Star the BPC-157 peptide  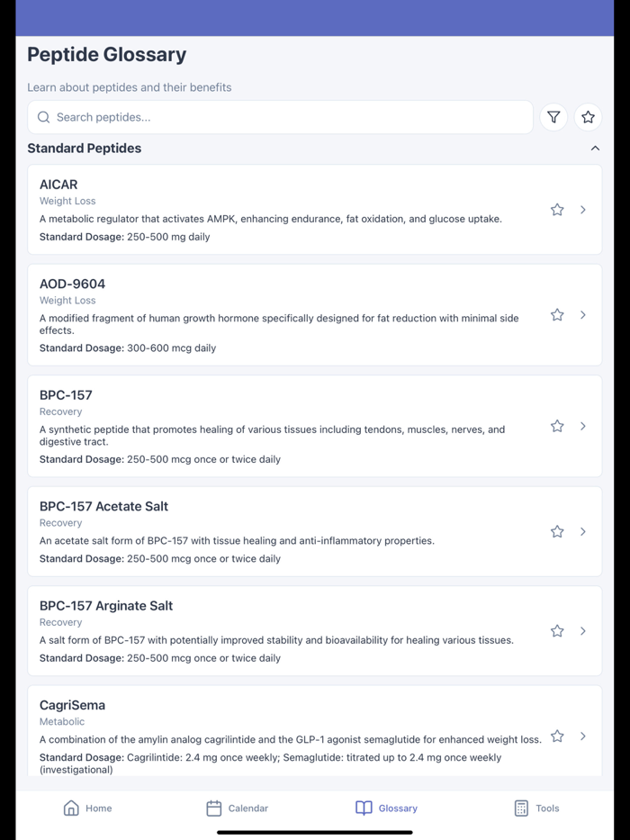pyautogui.click(x=556, y=426)
